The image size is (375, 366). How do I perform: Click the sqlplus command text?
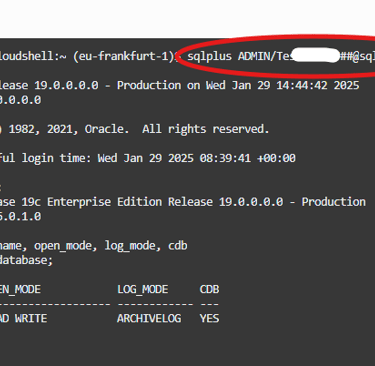coord(209,57)
